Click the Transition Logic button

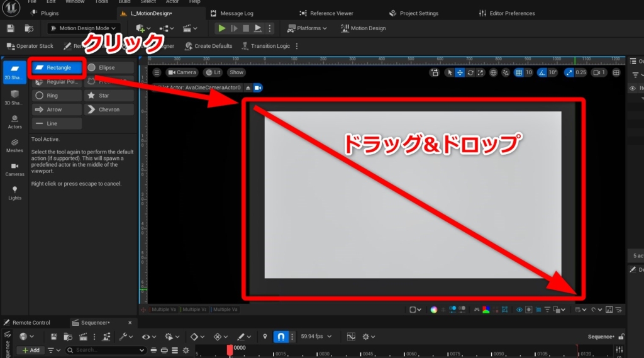coord(266,46)
